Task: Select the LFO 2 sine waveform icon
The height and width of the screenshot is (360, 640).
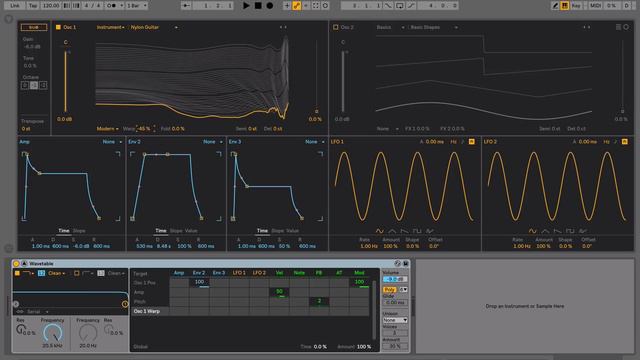Action: click(533, 231)
